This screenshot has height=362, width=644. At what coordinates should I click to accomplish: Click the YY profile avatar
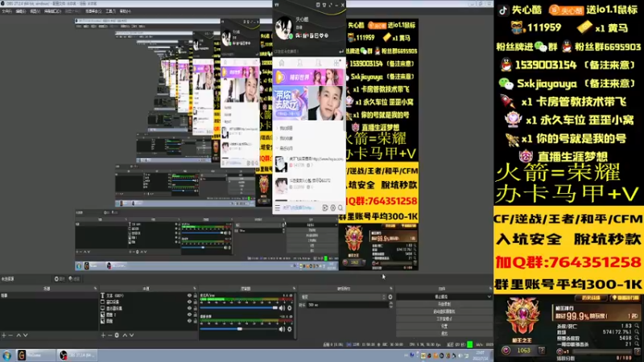(284, 28)
